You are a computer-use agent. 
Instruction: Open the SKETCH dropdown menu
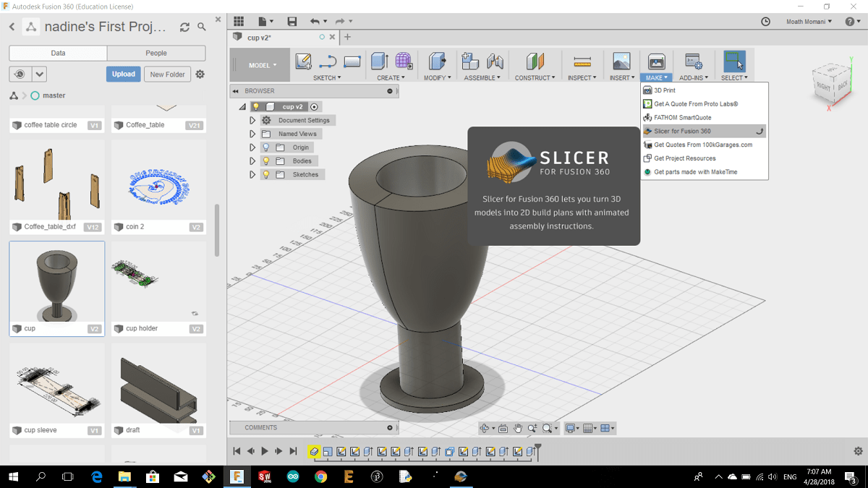[x=327, y=77]
